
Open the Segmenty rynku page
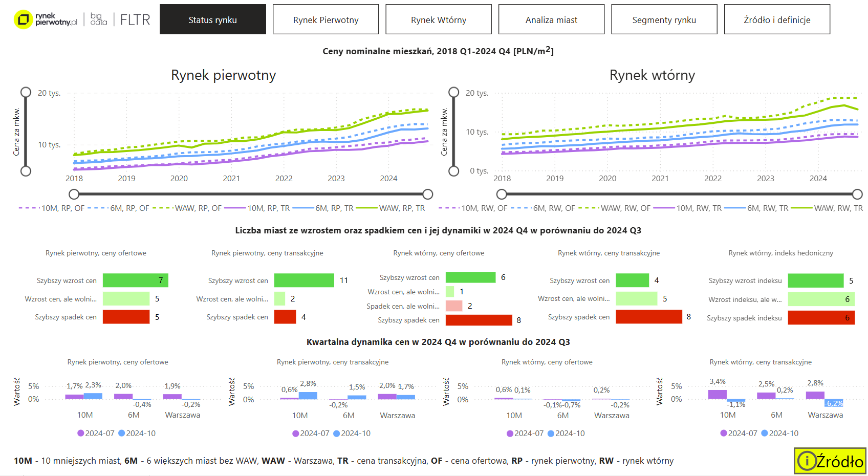[x=664, y=19]
